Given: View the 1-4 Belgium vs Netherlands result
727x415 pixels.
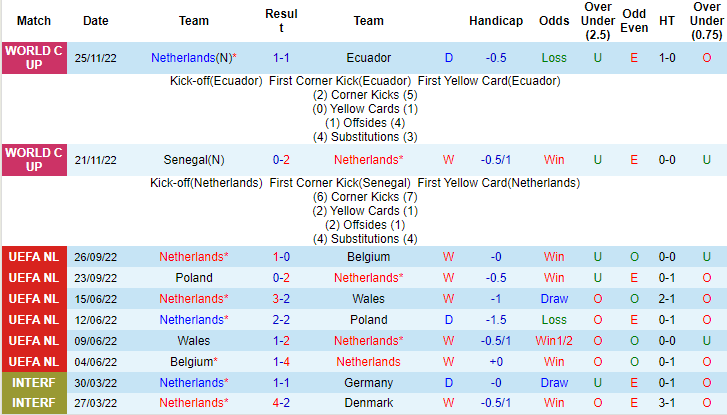Looking at the screenshot, I should pyautogui.click(x=282, y=362).
